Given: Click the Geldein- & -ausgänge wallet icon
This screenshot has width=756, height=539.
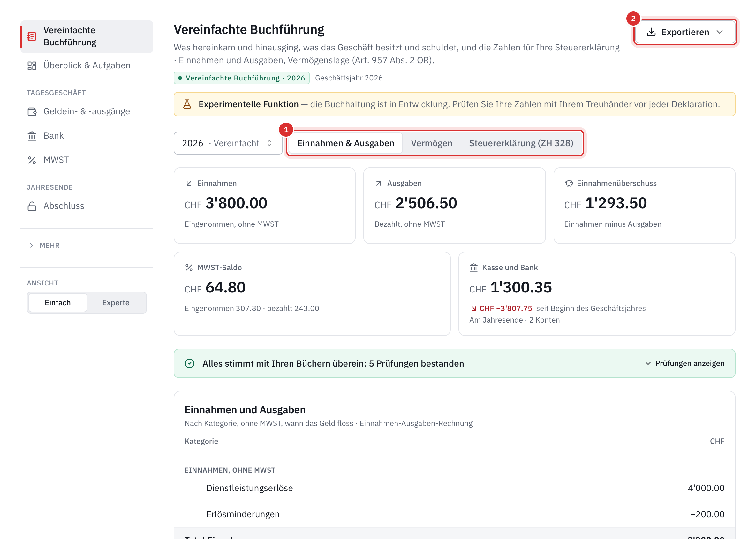Looking at the screenshot, I should 32,111.
